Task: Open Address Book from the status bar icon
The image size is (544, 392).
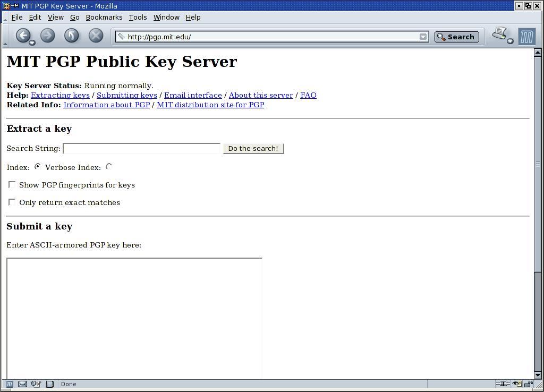Action: [x=50, y=384]
